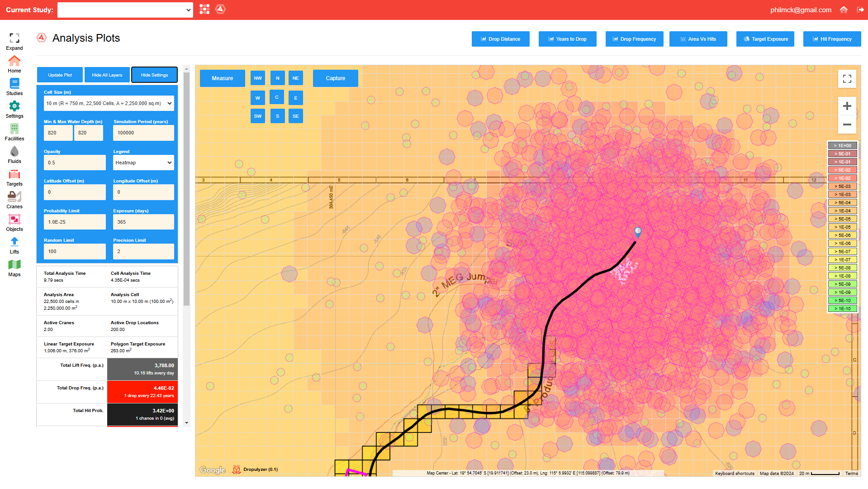Click the home icon beside email
Viewport: 868px width, 489px height.
coord(844,10)
